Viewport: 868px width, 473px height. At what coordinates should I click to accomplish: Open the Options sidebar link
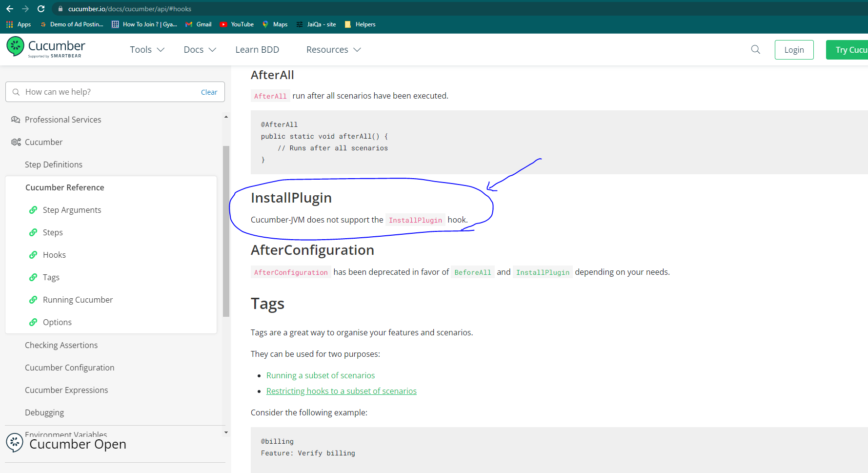coord(57,322)
